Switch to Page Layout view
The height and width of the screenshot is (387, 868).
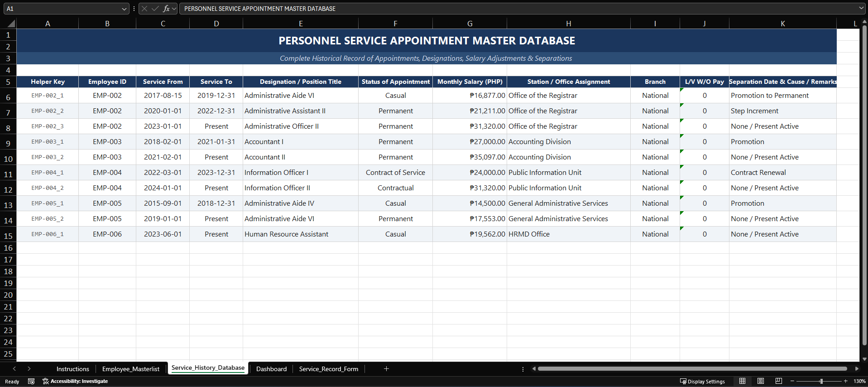[x=761, y=382]
